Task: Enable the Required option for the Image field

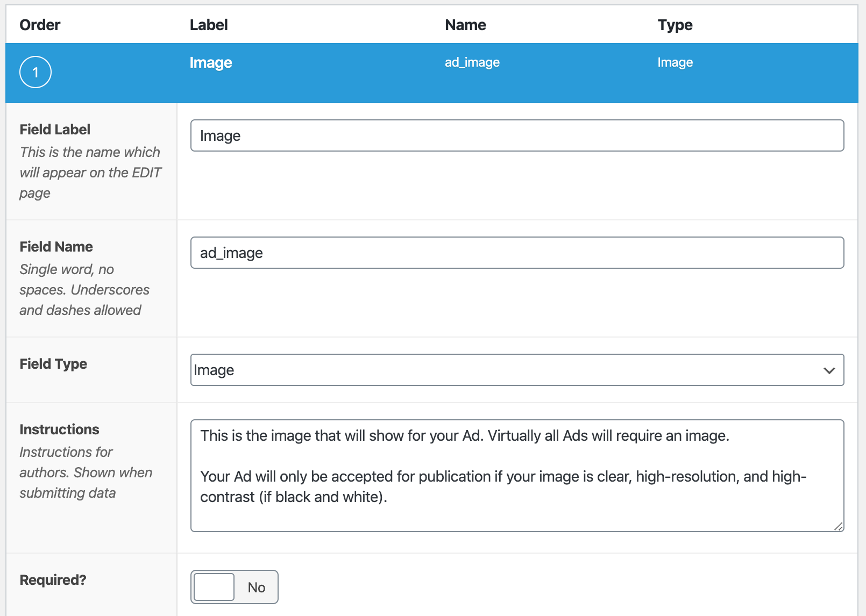Action: pos(214,587)
